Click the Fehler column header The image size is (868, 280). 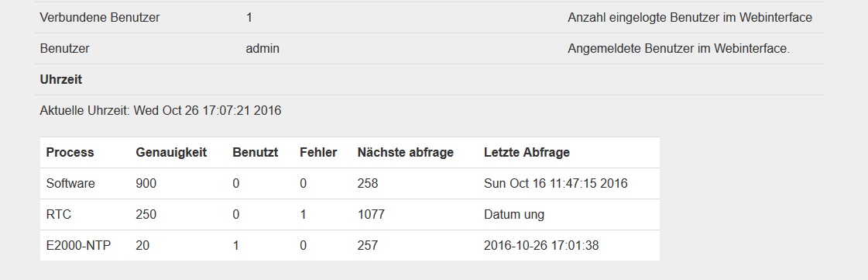[318, 153]
